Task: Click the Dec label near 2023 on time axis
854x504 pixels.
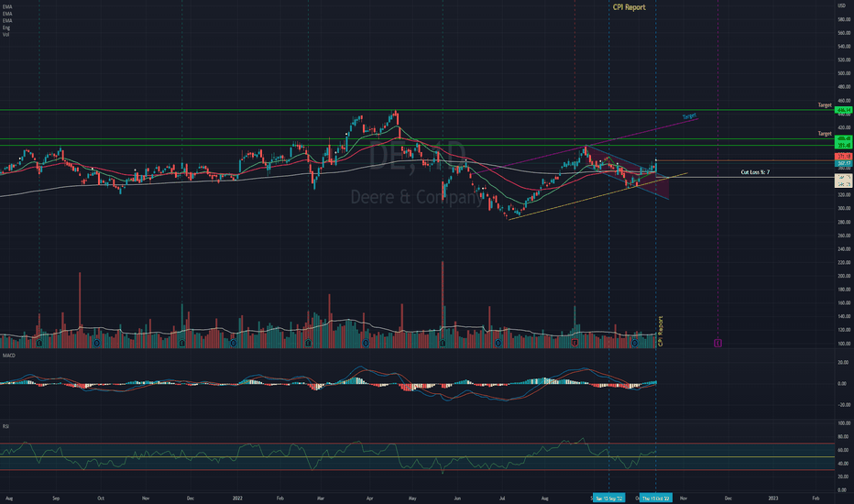Action: (728, 498)
